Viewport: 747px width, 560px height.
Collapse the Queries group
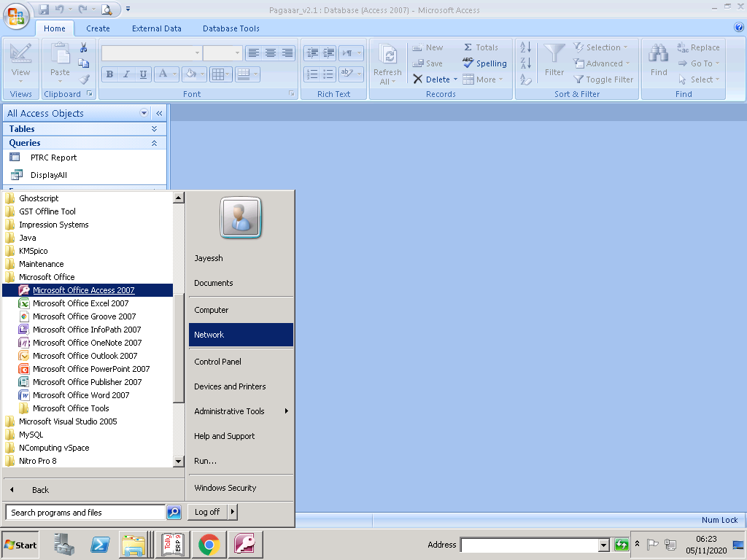coord(154,143)
